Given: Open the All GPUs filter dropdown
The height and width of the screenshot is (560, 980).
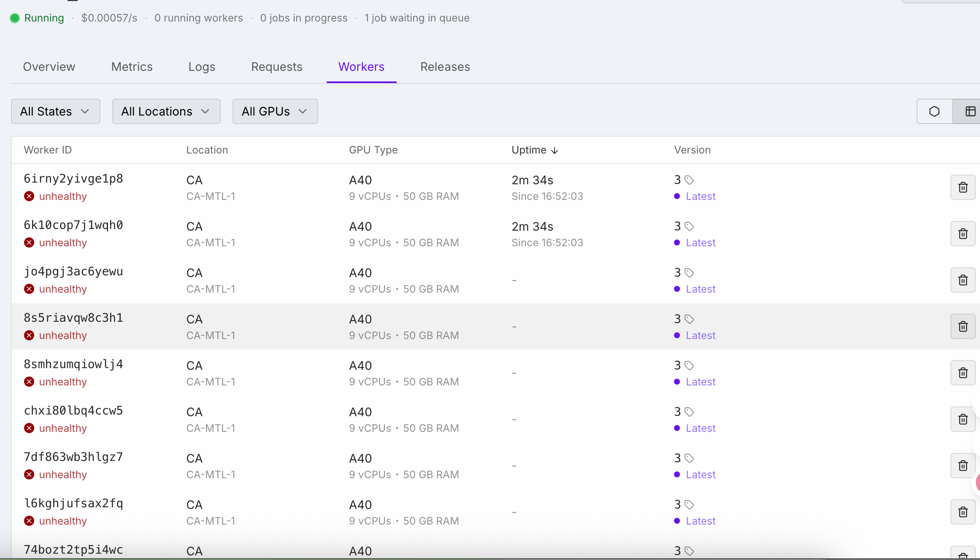Looking at the screenshot, I should click(275, 111).
